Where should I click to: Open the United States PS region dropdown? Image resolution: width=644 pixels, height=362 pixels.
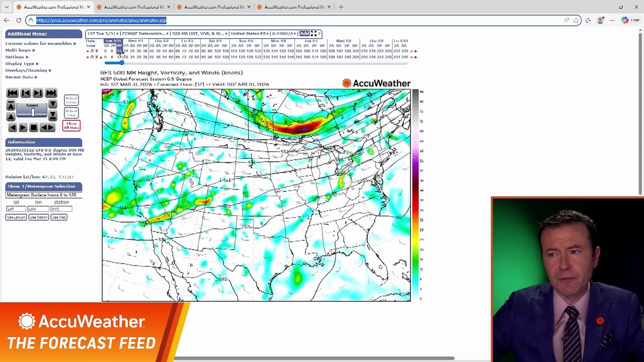tap(249, 34)
